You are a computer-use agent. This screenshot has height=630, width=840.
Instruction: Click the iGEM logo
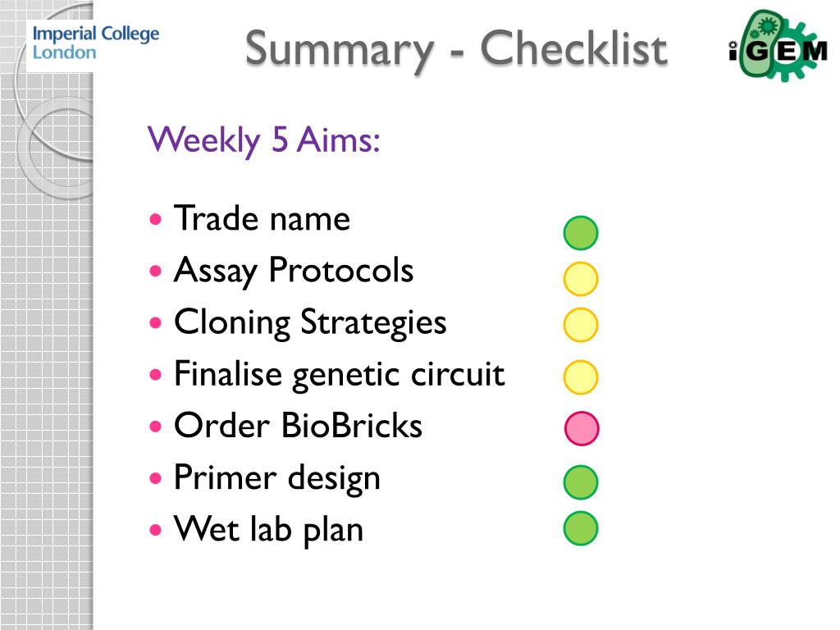778,45
